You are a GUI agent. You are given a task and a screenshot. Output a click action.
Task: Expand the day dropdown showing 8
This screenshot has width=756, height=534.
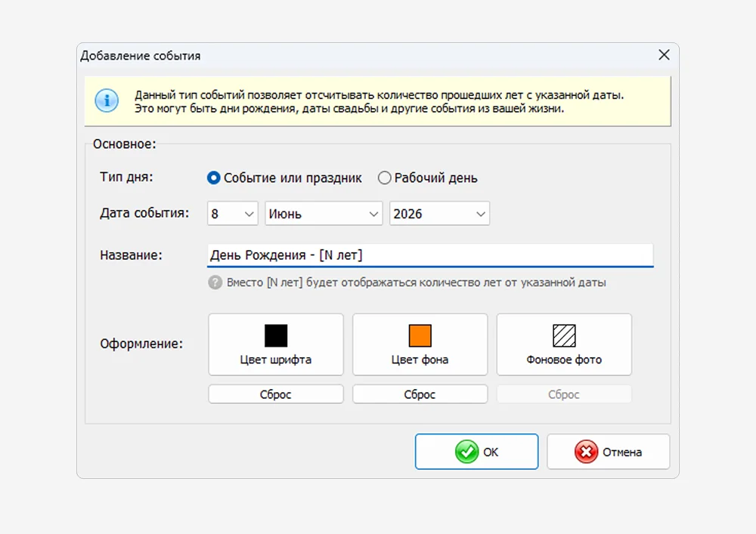233,214
